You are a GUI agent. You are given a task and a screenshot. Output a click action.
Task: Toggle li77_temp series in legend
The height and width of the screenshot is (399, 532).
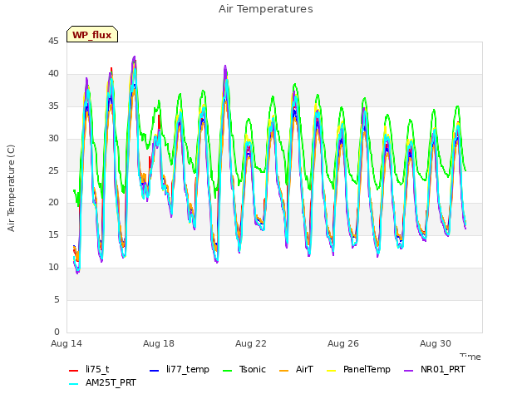coord(180,369)
